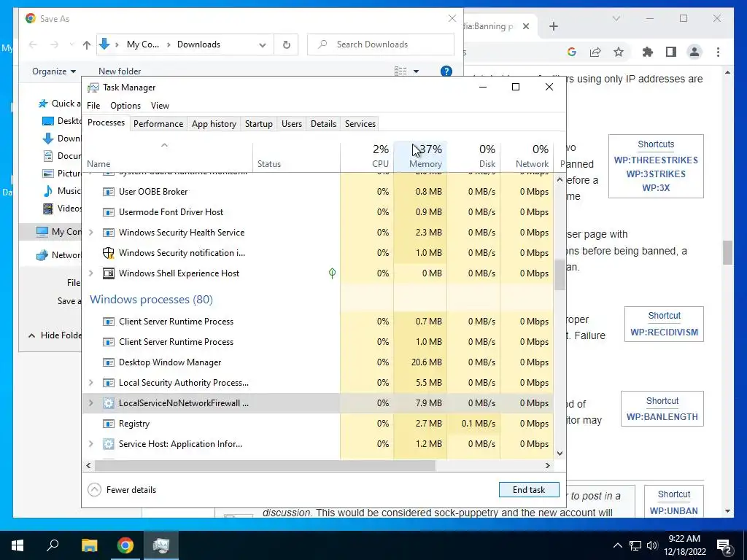Screen dimensions: 747x560
Task: Open File Explorer from the taskbar
Action: (89, 545)
